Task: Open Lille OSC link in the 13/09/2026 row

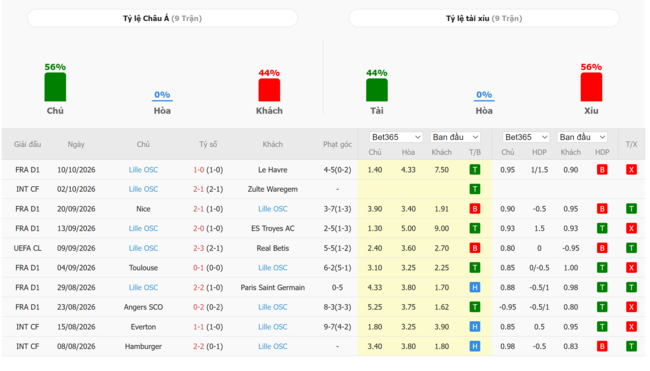Action: [143, 228]
